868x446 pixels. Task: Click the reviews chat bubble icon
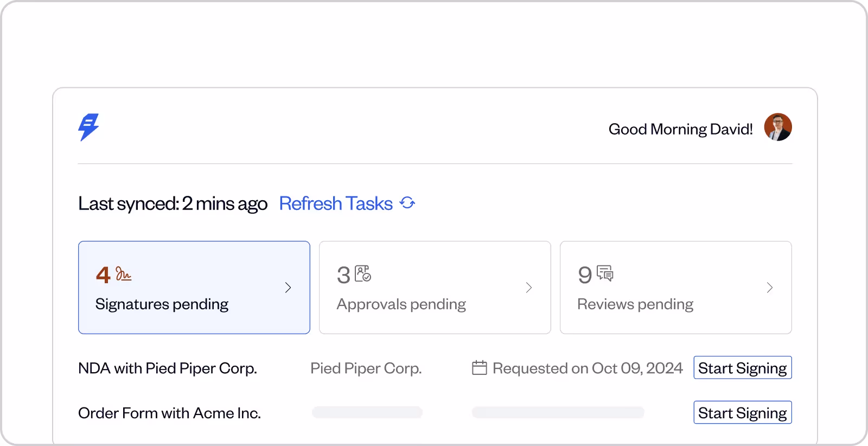[604, 274]
